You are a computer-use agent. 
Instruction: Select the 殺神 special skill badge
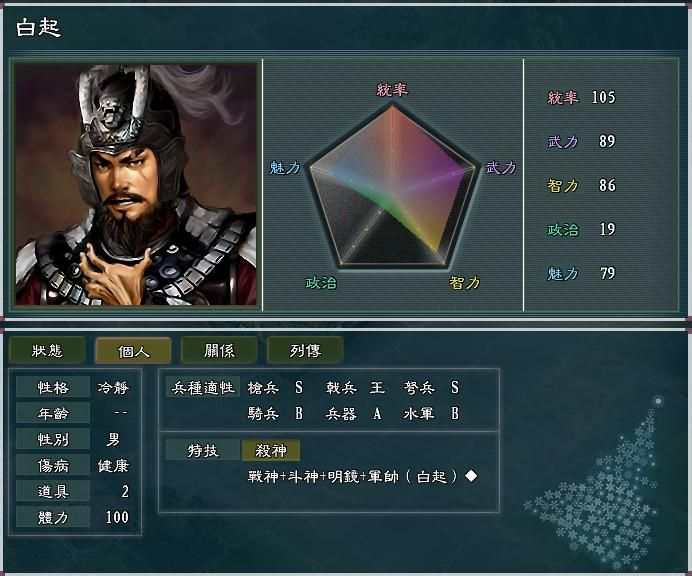271,450
